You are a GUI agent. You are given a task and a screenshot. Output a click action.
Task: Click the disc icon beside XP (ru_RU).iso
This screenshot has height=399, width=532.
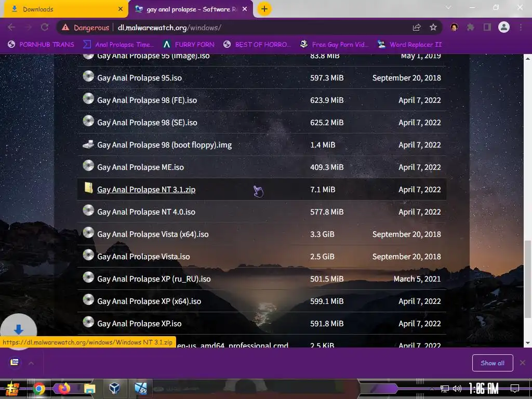(88, 277)
